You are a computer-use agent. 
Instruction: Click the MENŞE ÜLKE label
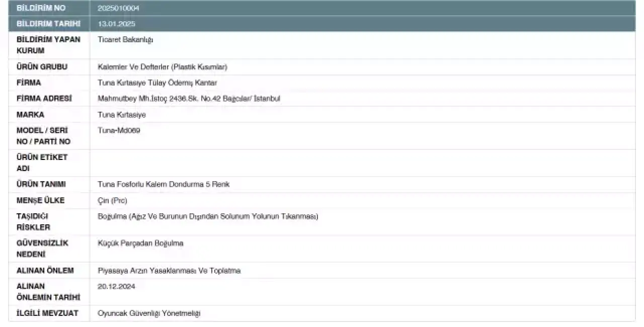41,201
